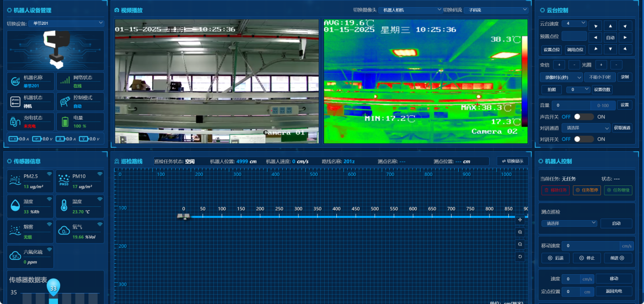The image size is (644, 304).
Task: Open the switch device (切换设备) dropdown
Action: pos(66,23)
